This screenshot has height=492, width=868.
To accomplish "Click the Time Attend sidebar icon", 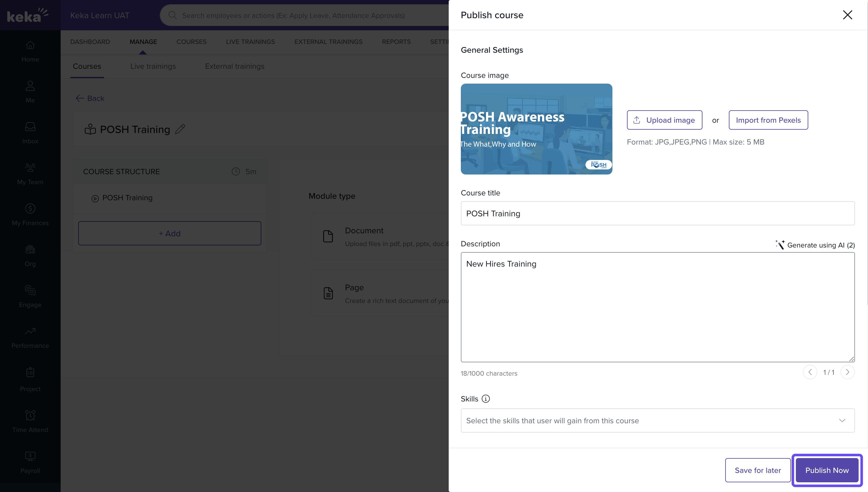I will click(30, 415).
